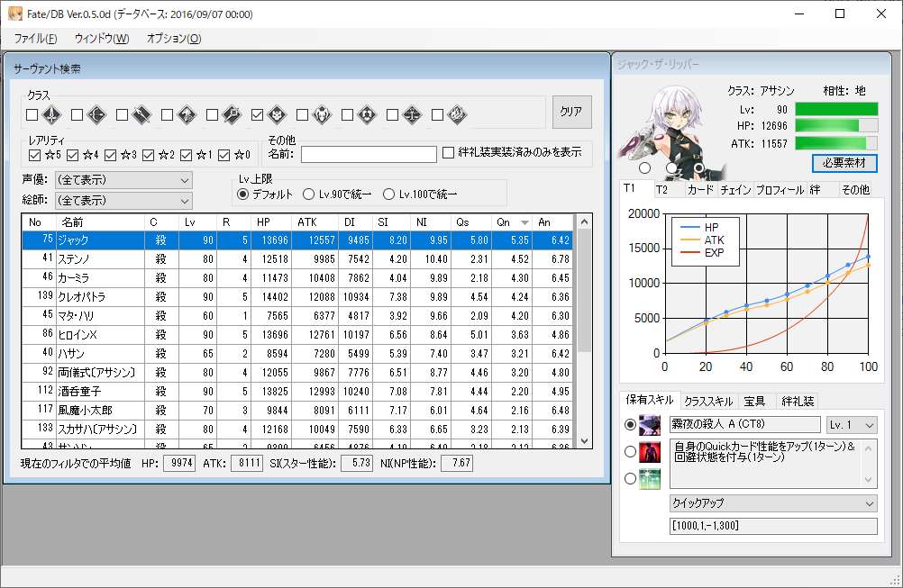Image resolution: width=903 pixels, height=588 pixels.
Task: Click the second skill's red icon
Action: point(649,452)
